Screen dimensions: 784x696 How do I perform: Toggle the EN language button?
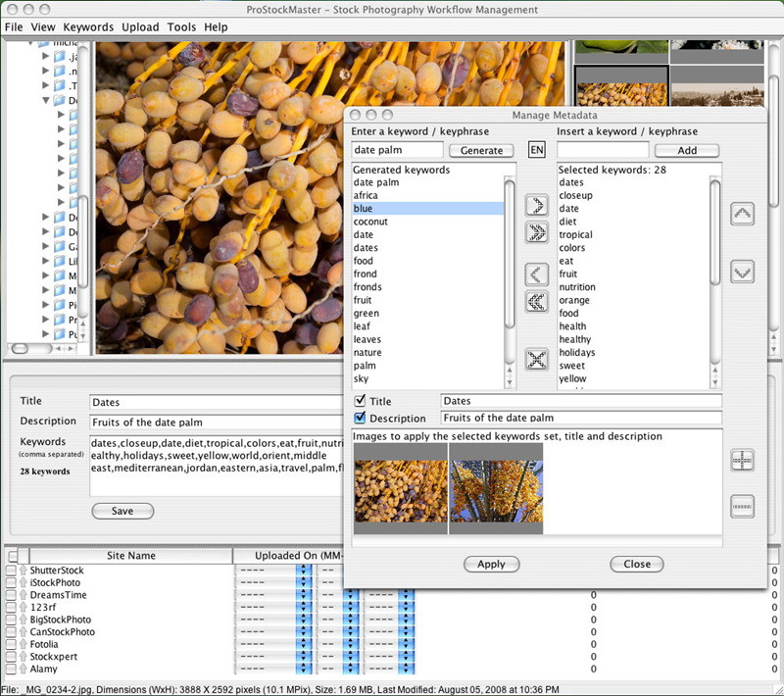[536, 150]
